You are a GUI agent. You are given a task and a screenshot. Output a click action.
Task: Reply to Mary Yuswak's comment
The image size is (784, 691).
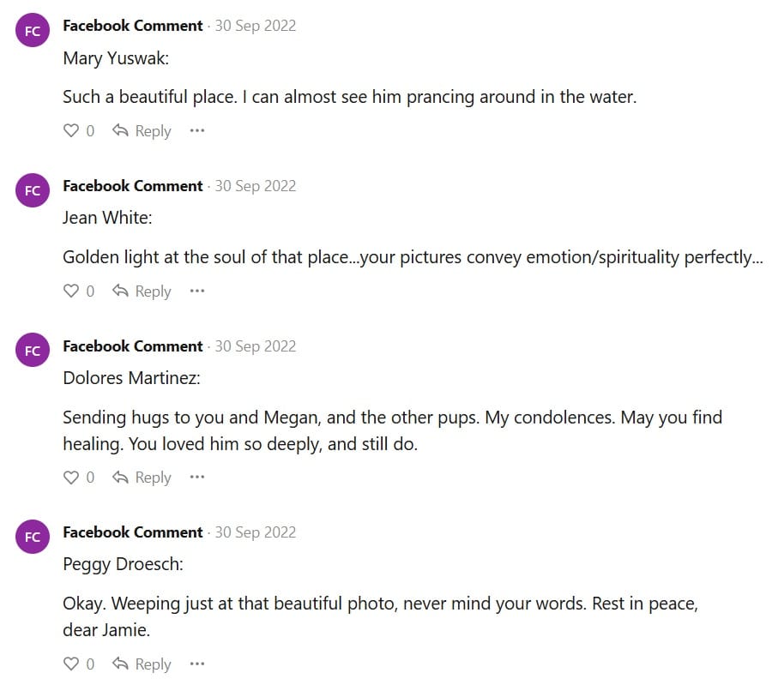[142, 131]
